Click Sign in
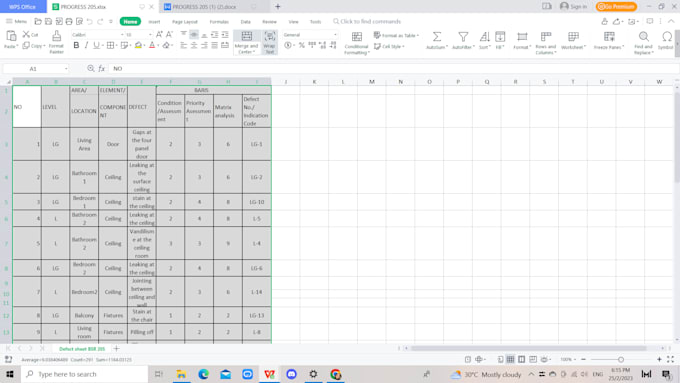The width and height of the screenshot is (680, 383). point(573,7)
